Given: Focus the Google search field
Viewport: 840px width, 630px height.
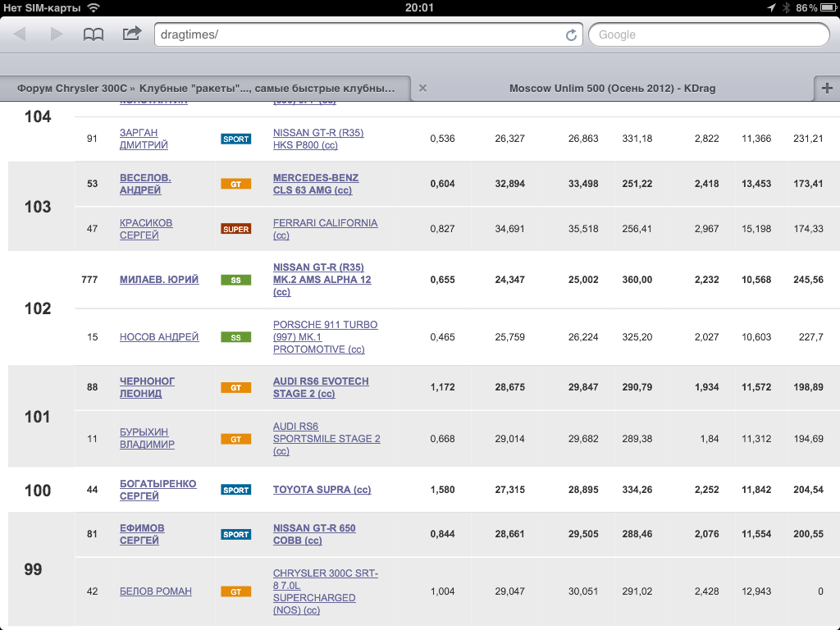Looking at the screenshot, I should 709,34.
